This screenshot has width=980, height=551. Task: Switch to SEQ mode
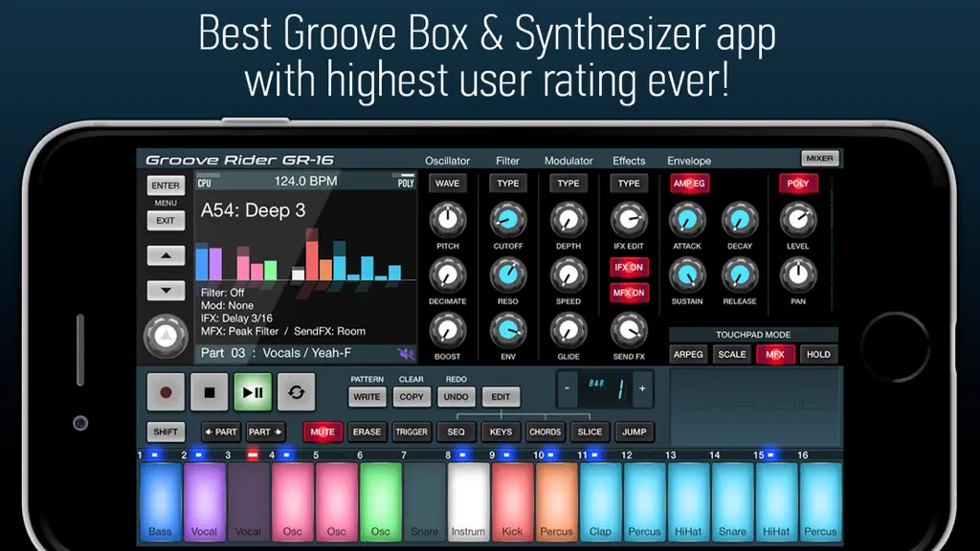point(457,431)
